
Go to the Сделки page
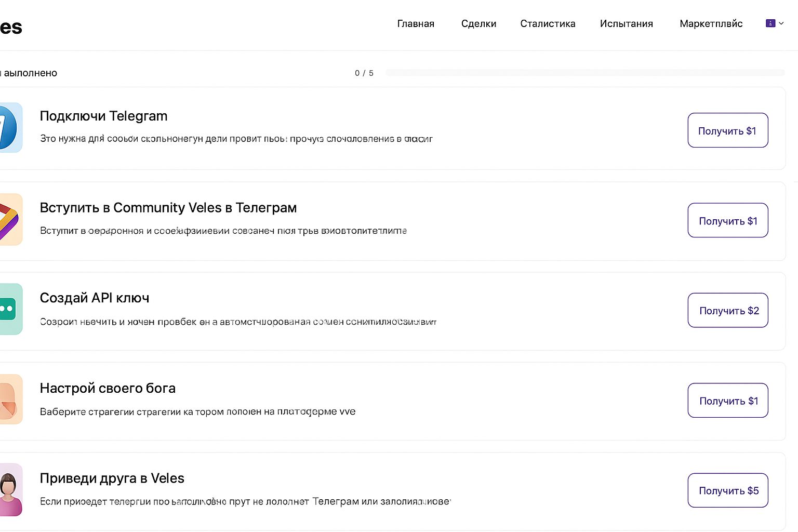tap(478, 24)
